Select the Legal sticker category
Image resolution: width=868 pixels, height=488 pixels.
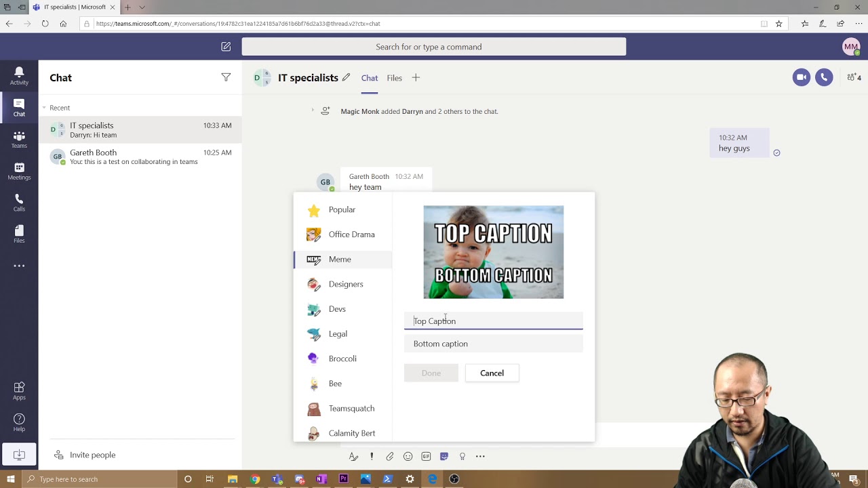coord(342,333)
